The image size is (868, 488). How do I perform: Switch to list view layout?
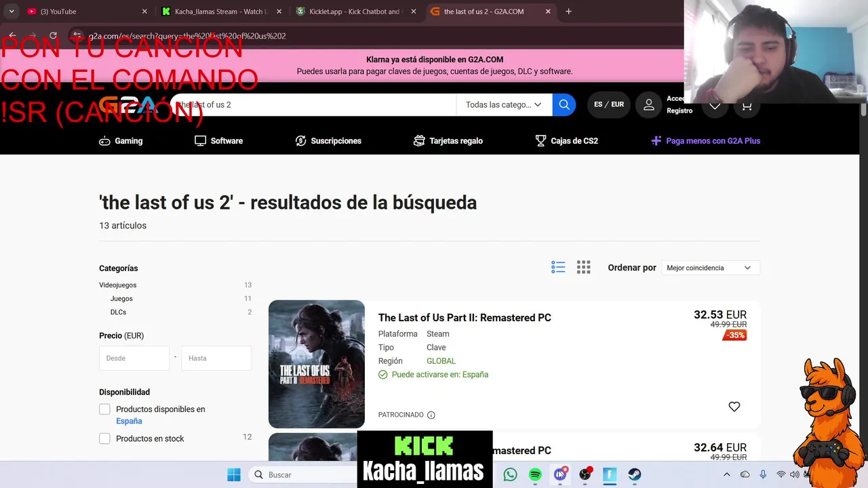pyautogui.click(x=558, y=267)
